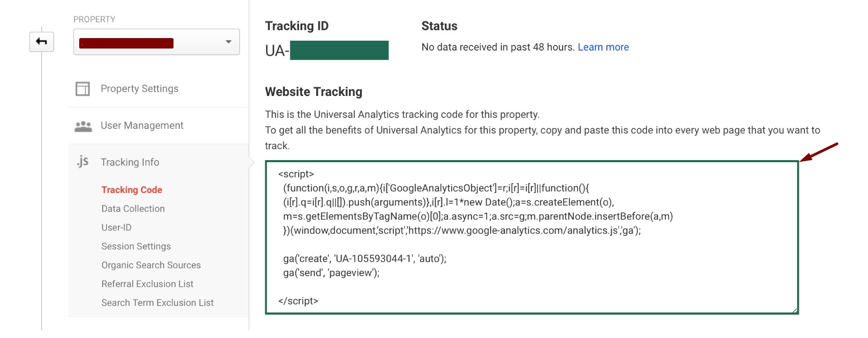This screenshot has width=868, height=338.
Task: Open Session Settings
Action: (136, 246)
